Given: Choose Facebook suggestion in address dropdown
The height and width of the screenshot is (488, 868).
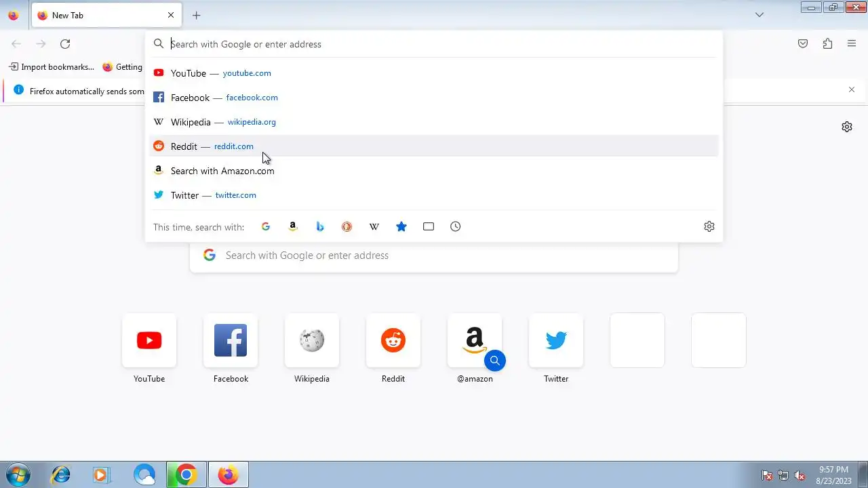Looking at the screenshot, I should pyautogui.click(x=434, y=98).
